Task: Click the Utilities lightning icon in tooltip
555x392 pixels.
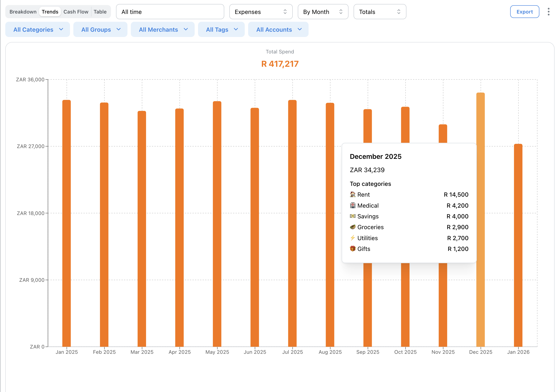Action: coord(353,238)
